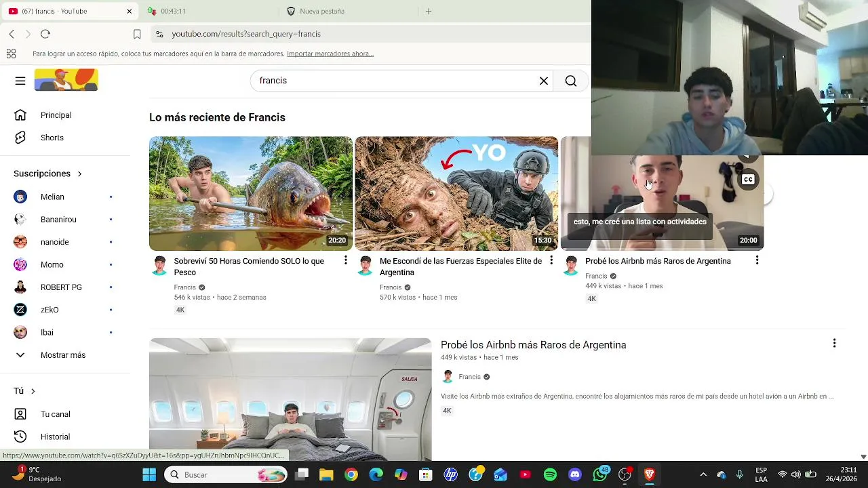The image size is (868, 488).
Task: Close the Francis - YouTube tab
Action: (x=130, y=11)
